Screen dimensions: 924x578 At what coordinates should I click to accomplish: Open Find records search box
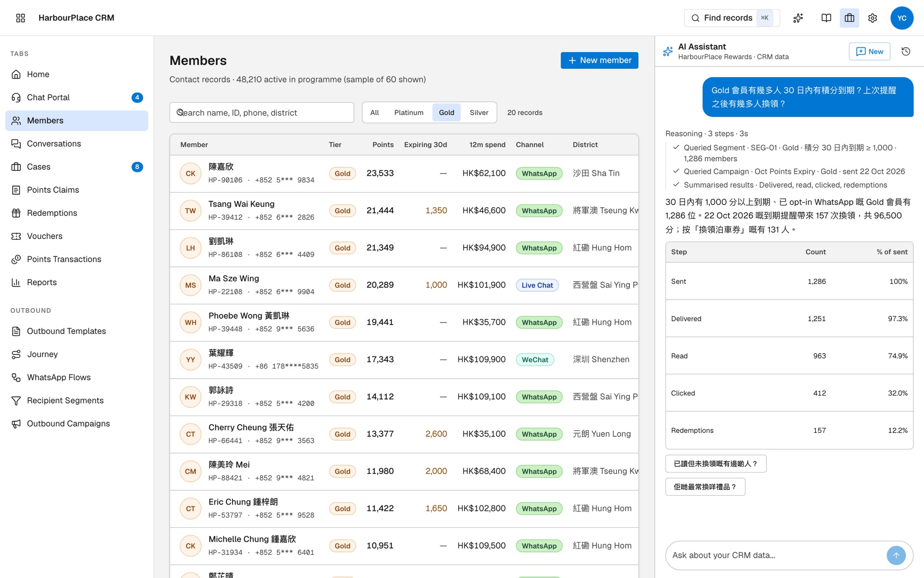[x=731, y=18]
